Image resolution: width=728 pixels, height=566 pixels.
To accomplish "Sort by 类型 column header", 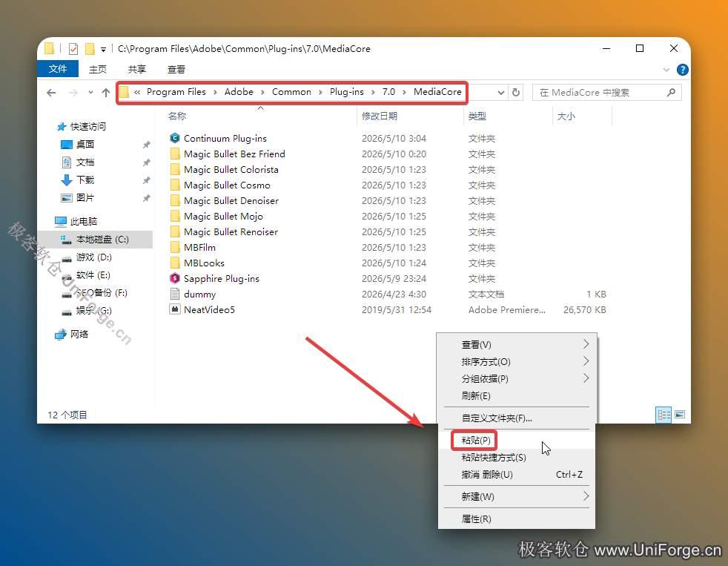I will click(x=477, y=116).
